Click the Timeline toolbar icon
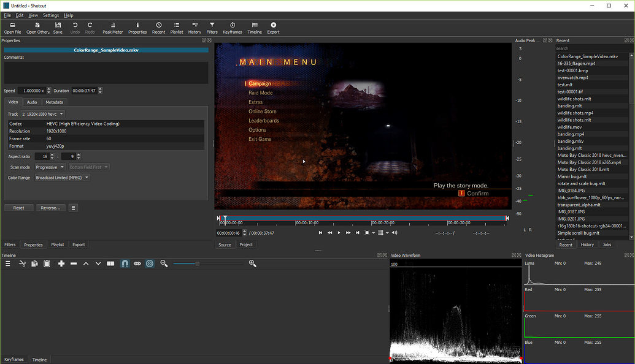The height and width of the screenshot is (364, 635). coord(255,28)
